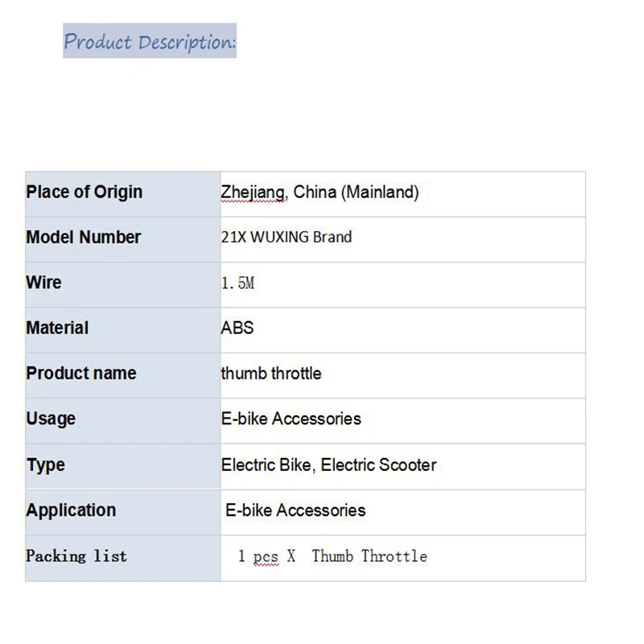
Task: Click E-bike Accessories in the Application row
Action: (x=295, y=510)
